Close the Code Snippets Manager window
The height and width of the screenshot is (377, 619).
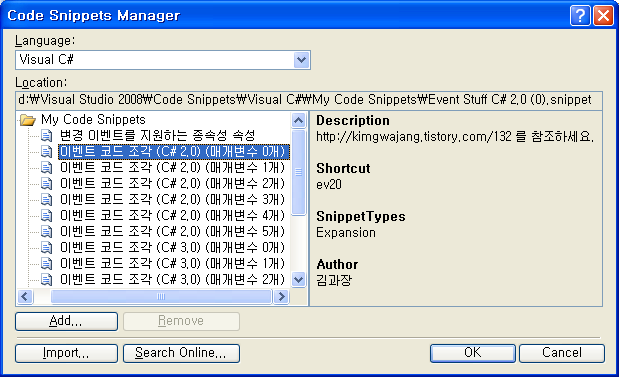click(603, 16)
